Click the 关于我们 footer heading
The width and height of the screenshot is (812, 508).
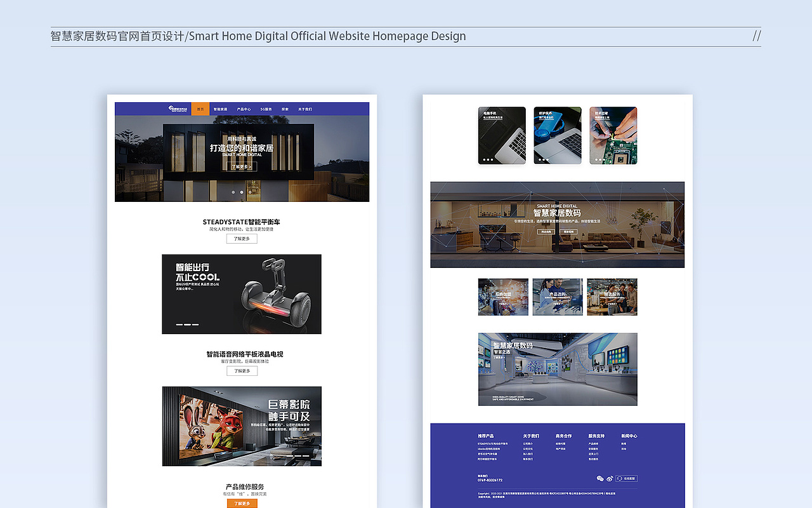(531, 436)
